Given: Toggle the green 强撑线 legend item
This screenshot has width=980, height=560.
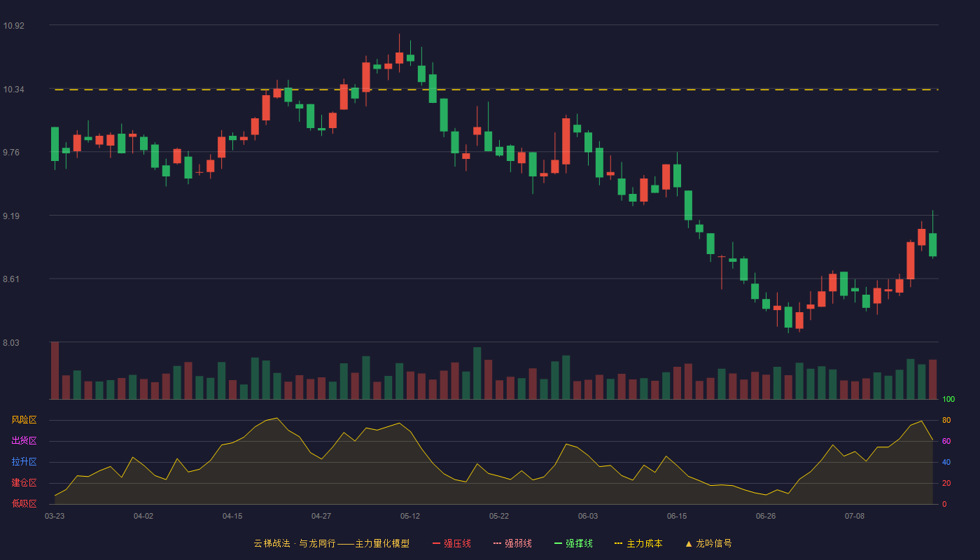Looking at the screenshot, I should pos(573,543).
